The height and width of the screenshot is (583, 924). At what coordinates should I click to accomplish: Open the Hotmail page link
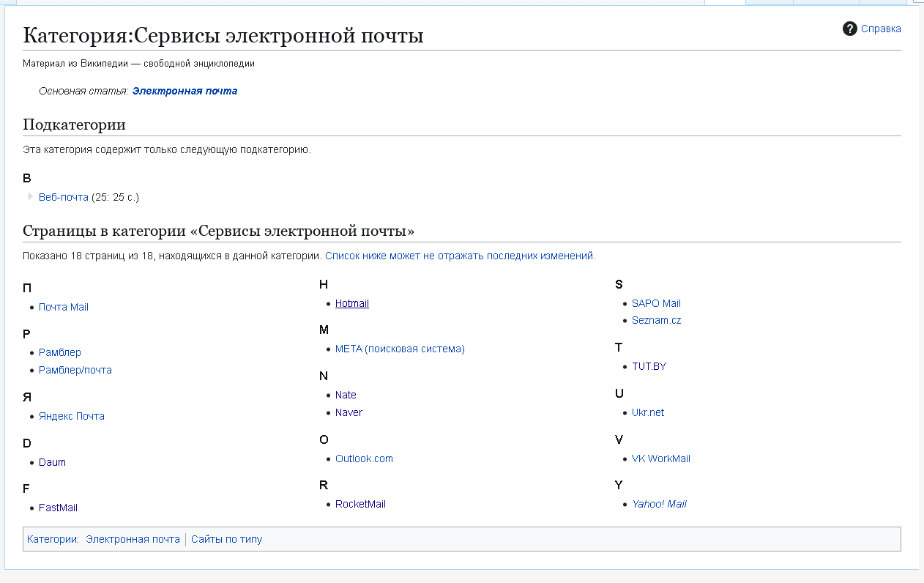tap(352, 303)
